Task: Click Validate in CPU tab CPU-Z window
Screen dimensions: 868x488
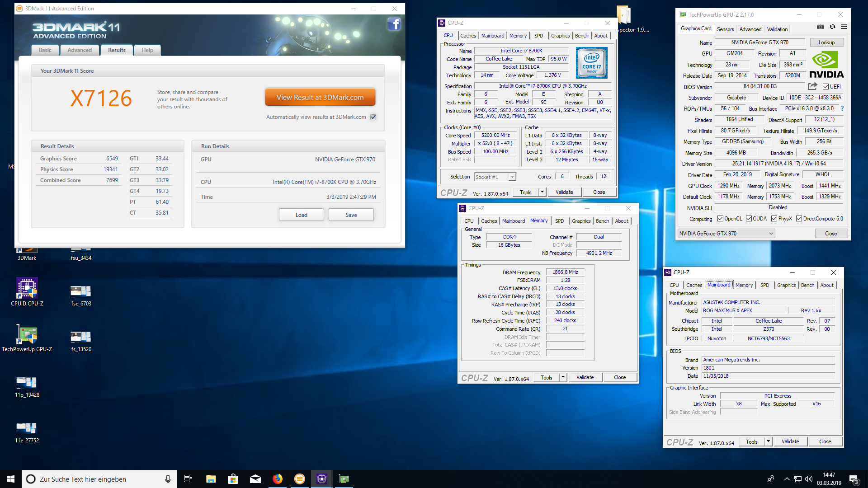Action: (x=564, y=192)
